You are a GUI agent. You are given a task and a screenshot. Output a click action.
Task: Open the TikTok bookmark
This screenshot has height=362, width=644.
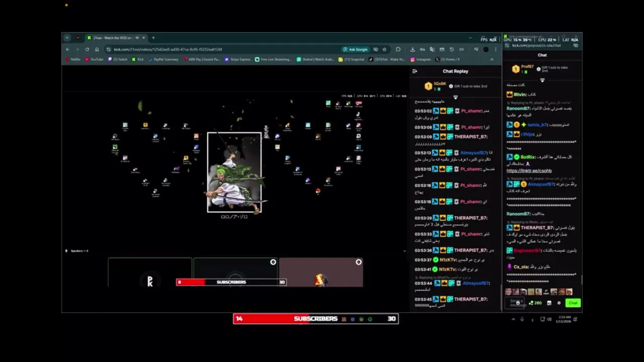tap(387, 59)
